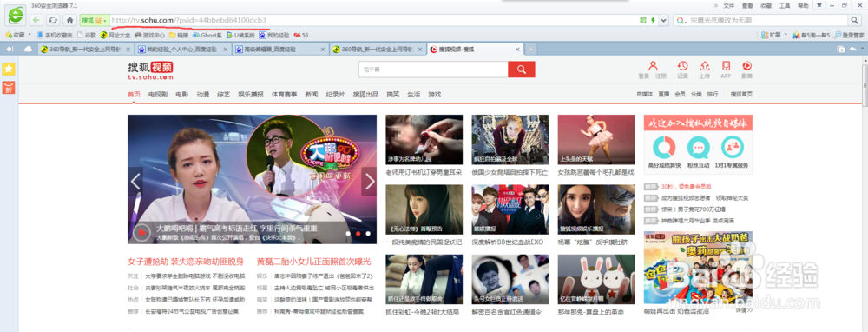The width and height of the screenshot is (868, 332).
Task: Switch to the 我的经验_个人中心 tab
Action: coord(182,50)
